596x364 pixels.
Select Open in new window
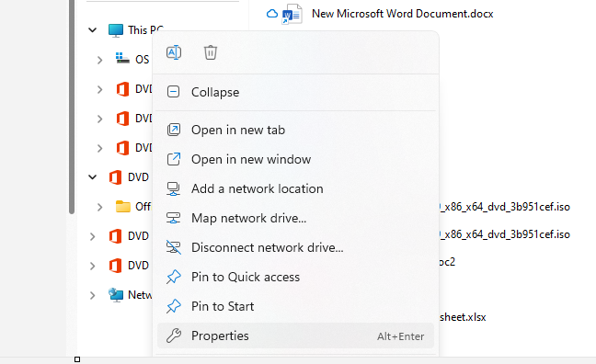pyautogui.click(x=295, y=159)
